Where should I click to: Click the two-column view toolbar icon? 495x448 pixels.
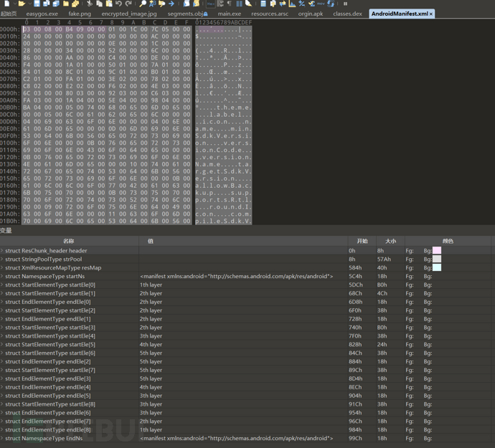pyautogui.click(x=240, y=4)
